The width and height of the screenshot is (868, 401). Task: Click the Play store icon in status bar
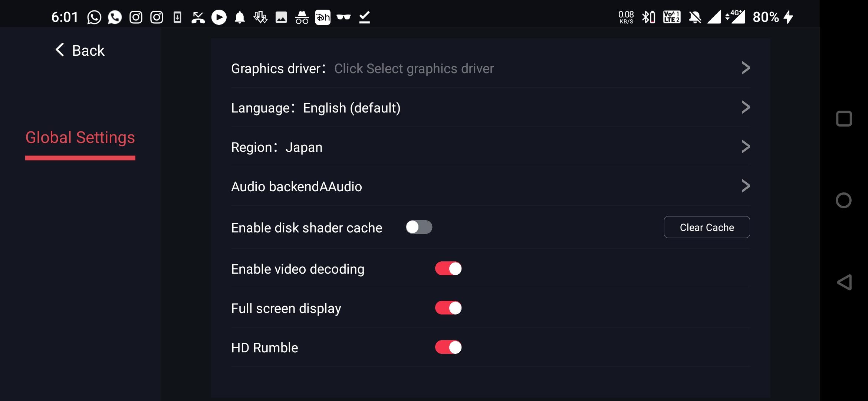(218, 17)
